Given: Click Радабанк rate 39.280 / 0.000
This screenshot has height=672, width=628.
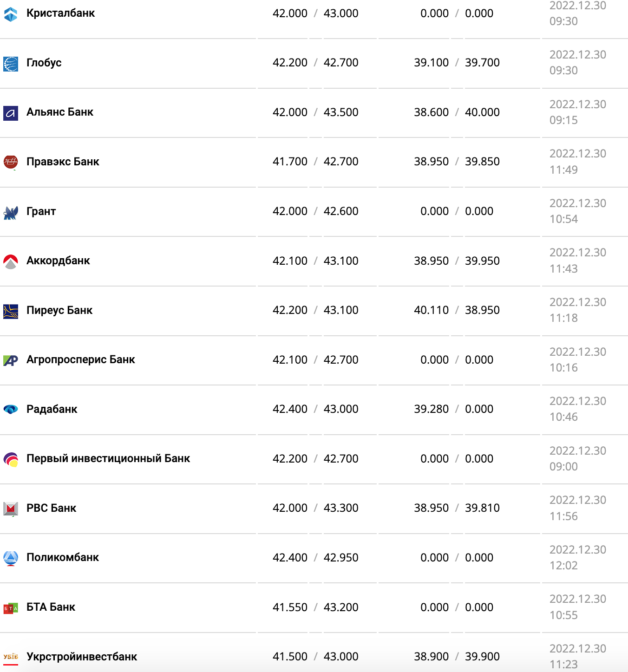Looking at the screenshot, I should click(x=457, y=409).
